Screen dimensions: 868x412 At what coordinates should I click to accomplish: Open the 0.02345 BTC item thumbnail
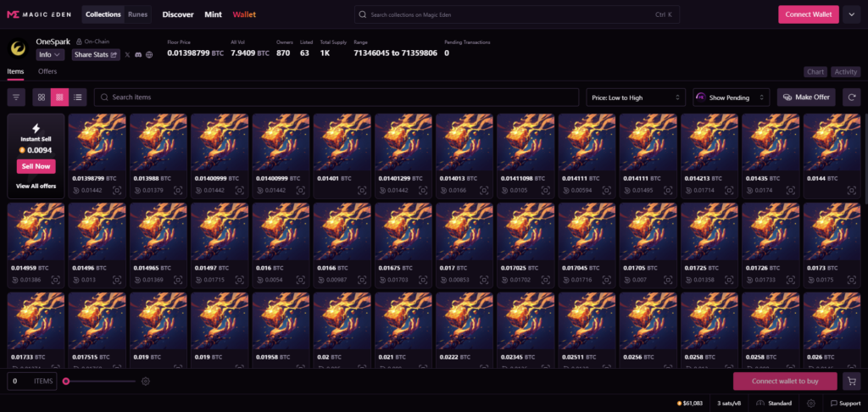point(526,321)
